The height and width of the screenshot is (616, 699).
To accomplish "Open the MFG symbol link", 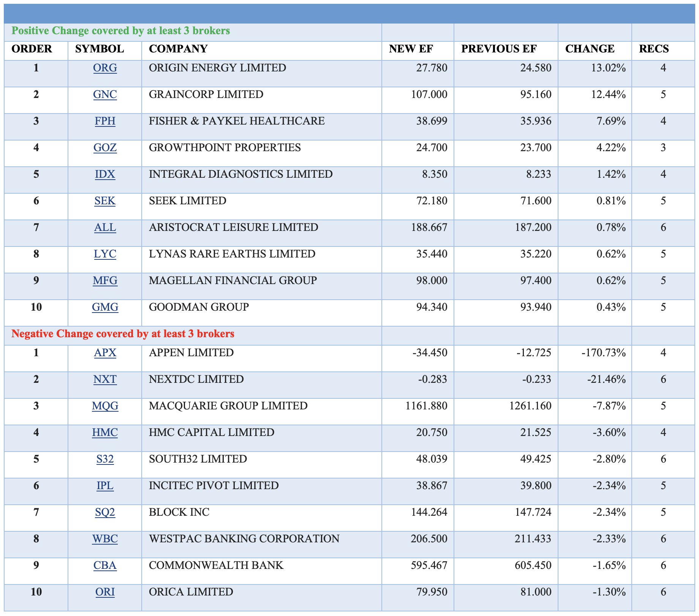I will [105, 281].
